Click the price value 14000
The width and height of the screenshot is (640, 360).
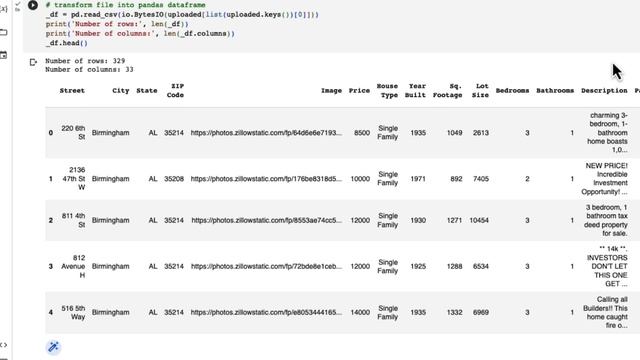[360, 312]
